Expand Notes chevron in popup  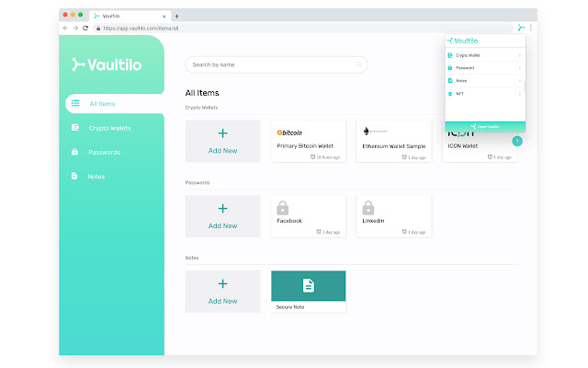[x=519, y=81]
